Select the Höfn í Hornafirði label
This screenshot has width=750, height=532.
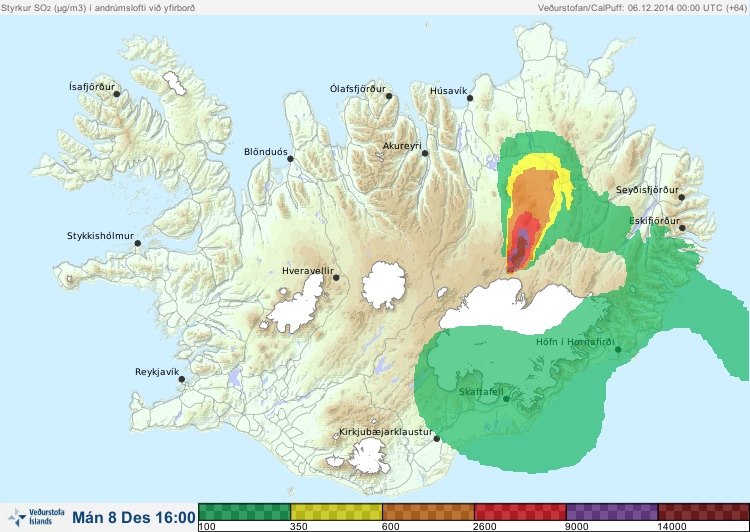pyautogui.click(x=575, y=342)
